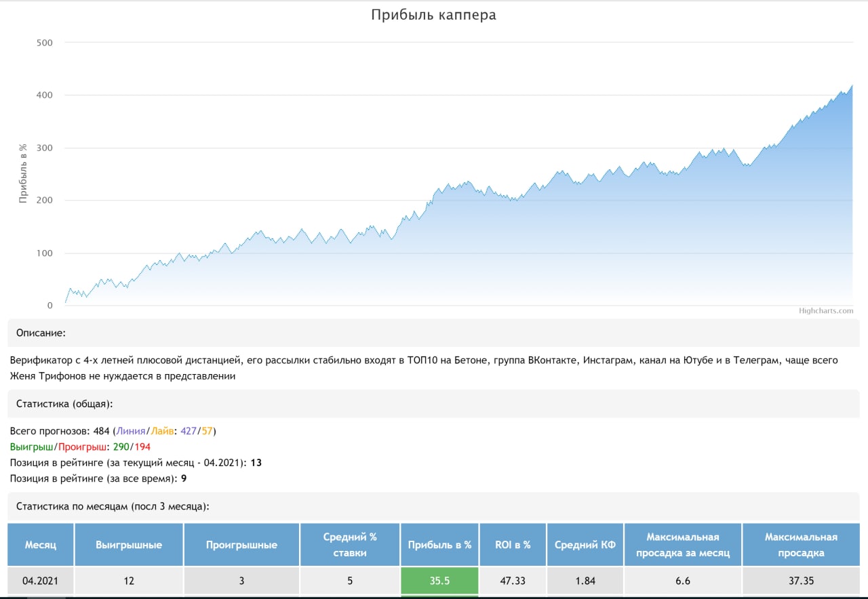Screen dimensions: 868x599
Task: Click the chart line's final peak point
Action: (x=852, y=85)
